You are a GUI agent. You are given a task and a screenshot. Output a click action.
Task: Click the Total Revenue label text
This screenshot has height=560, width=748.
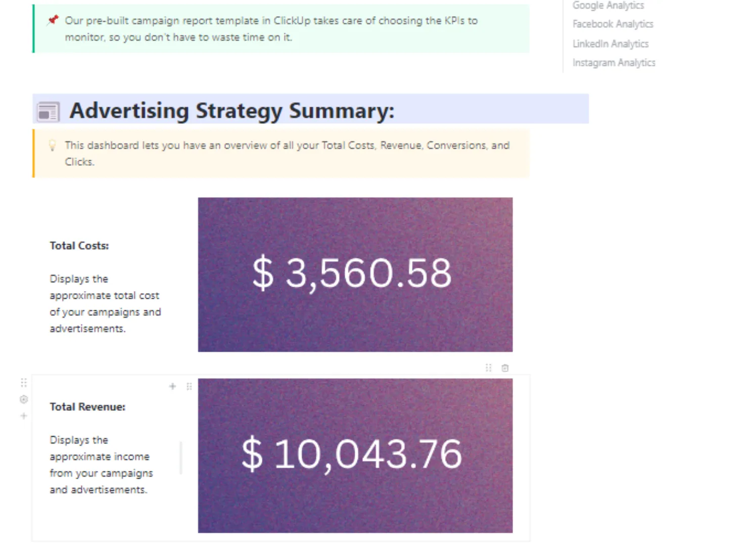tap(87, 407)
